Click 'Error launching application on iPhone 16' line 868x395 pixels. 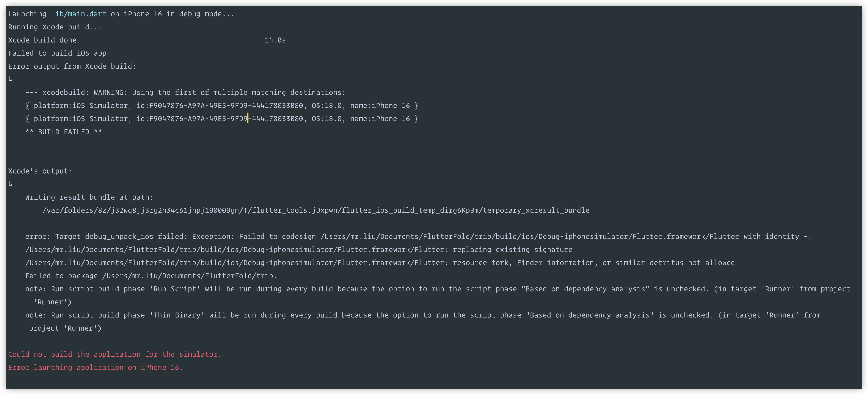point(95,367)
